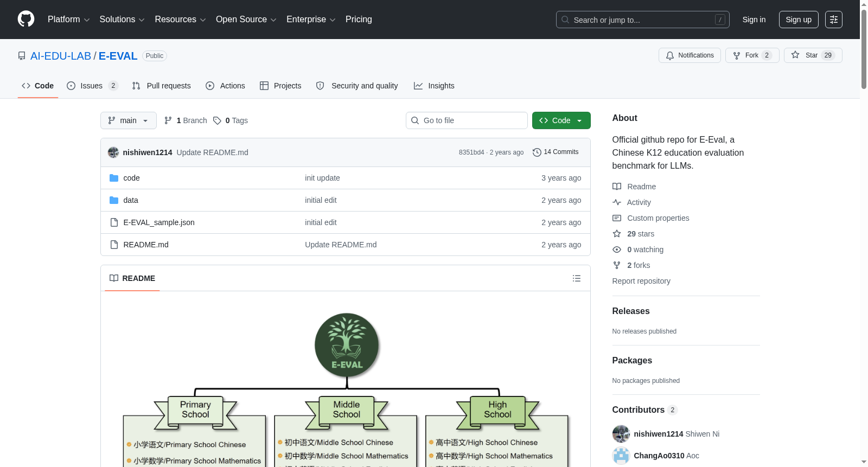Click the watching eye icon
This screenshot has width=868, height=467.
(x=617, y=250)
